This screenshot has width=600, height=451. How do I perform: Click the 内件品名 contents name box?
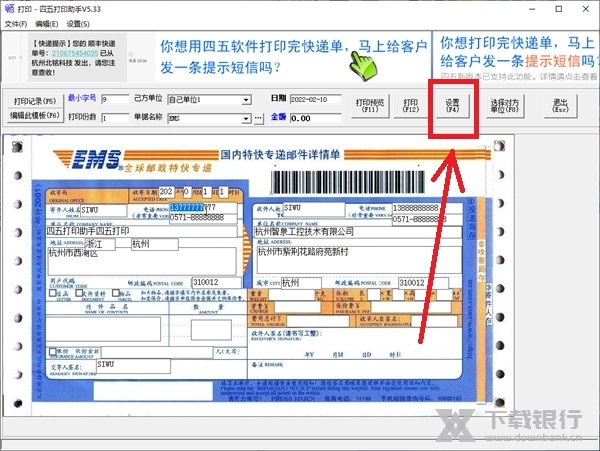click(103, 329)
